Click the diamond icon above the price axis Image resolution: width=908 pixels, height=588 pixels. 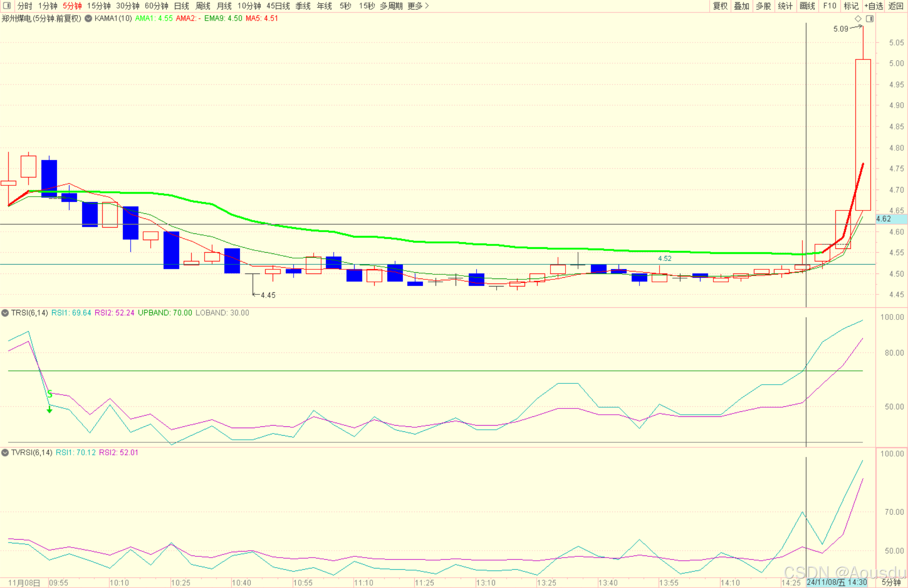pos(858,19)
